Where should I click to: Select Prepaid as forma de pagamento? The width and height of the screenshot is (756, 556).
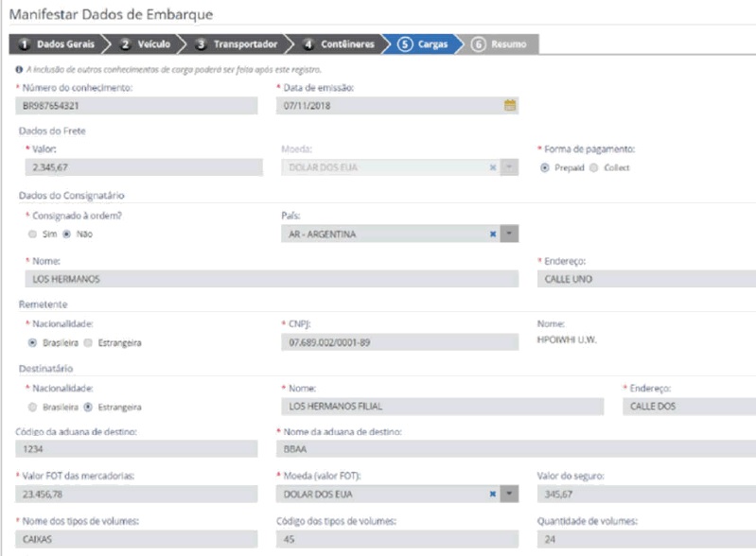click(x=544, y=167)
